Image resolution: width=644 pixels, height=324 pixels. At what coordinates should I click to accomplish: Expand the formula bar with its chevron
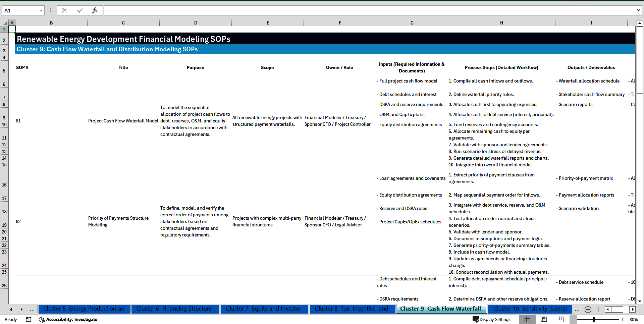[639, 10]
